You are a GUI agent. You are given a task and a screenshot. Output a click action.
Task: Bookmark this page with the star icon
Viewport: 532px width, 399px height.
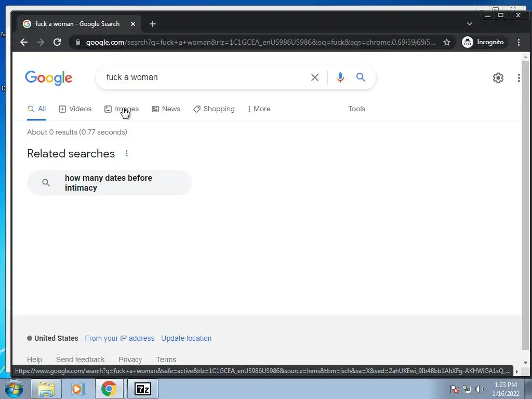(x=446, y=42)
